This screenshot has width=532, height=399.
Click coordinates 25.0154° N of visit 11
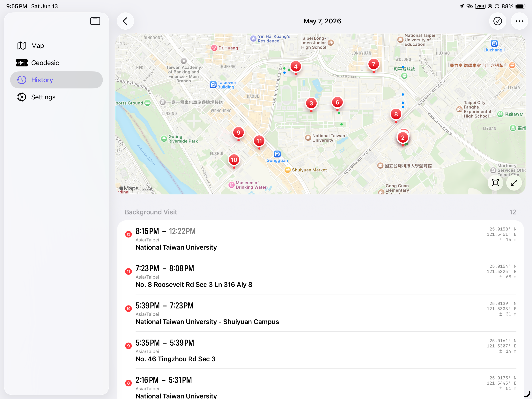tap(503, 266)
